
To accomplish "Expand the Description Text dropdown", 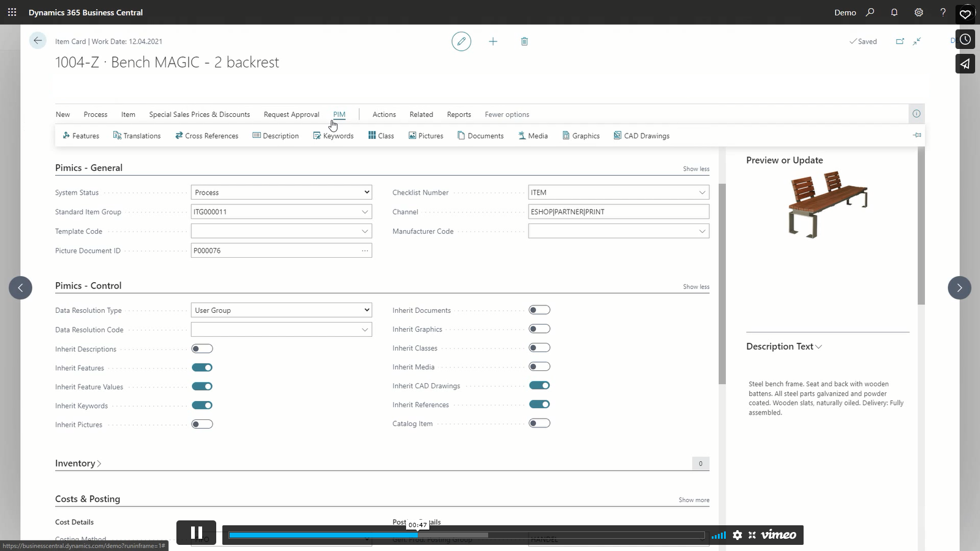I will tap(784, 347).
